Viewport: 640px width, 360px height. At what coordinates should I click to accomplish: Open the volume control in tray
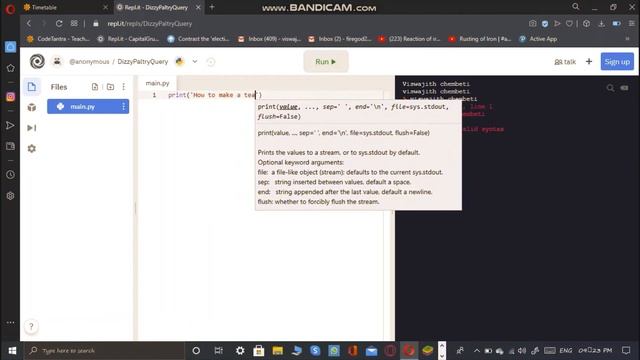pos(522,351)
